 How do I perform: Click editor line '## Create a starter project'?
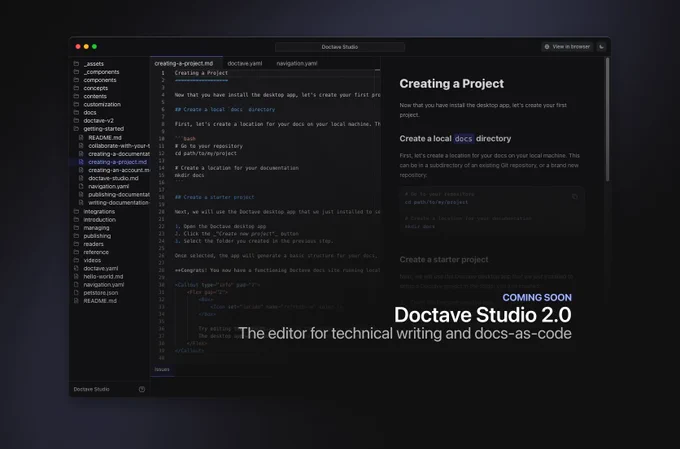(x=214, y=197)
